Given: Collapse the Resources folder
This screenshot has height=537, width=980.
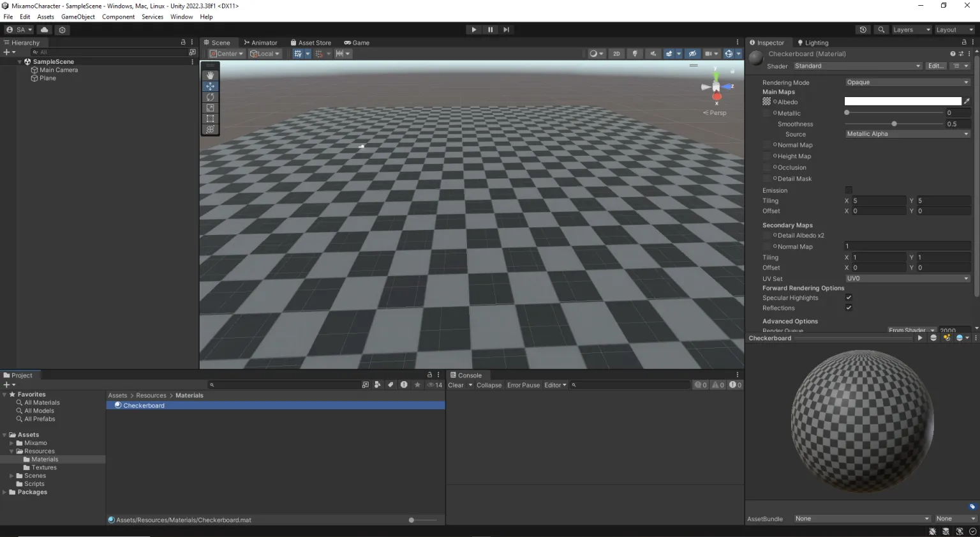Looking at the screenshot, I should click(11, 451).
